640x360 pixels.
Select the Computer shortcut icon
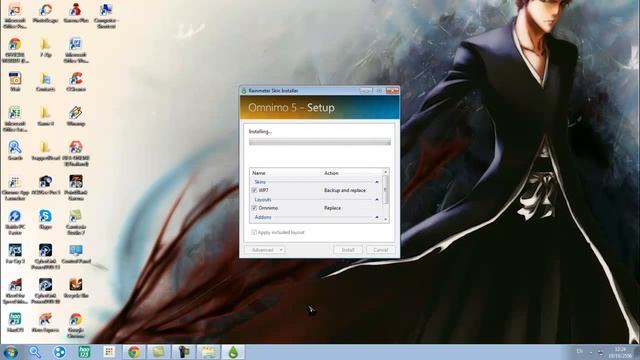(106, 16)
